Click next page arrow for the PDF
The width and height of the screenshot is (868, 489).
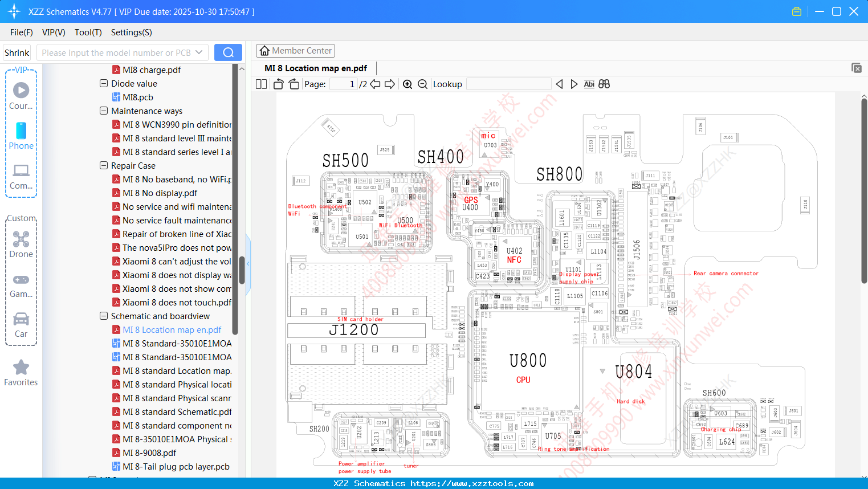coord(389,84)
